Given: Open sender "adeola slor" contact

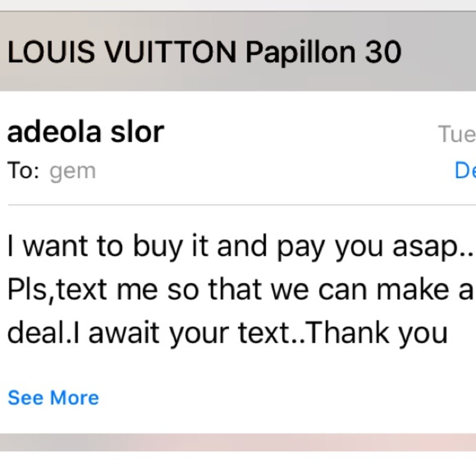Looking at the screenshot, I should [x=86, y=132].
